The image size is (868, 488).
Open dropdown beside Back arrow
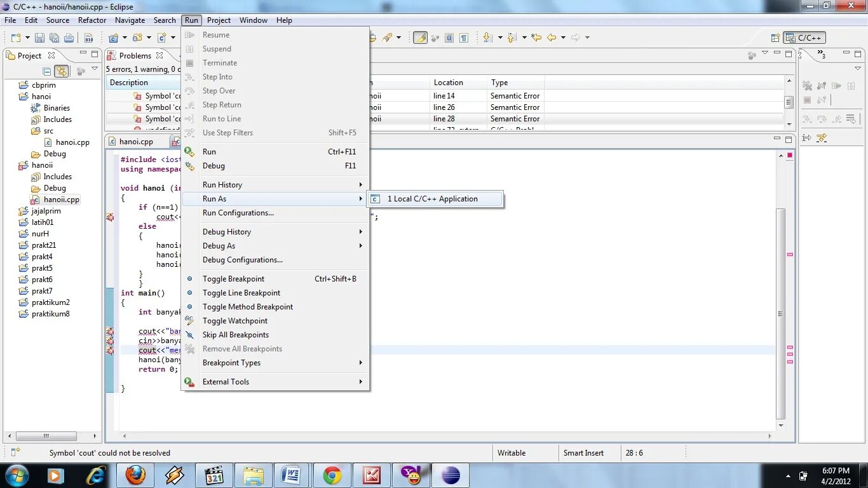tap(563, 37)
